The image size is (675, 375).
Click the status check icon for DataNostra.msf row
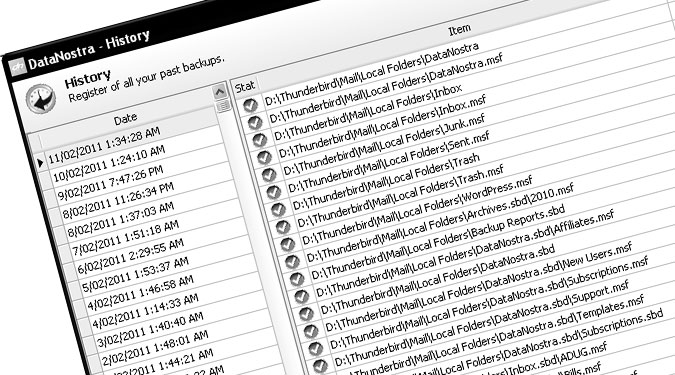coord(255,123)
